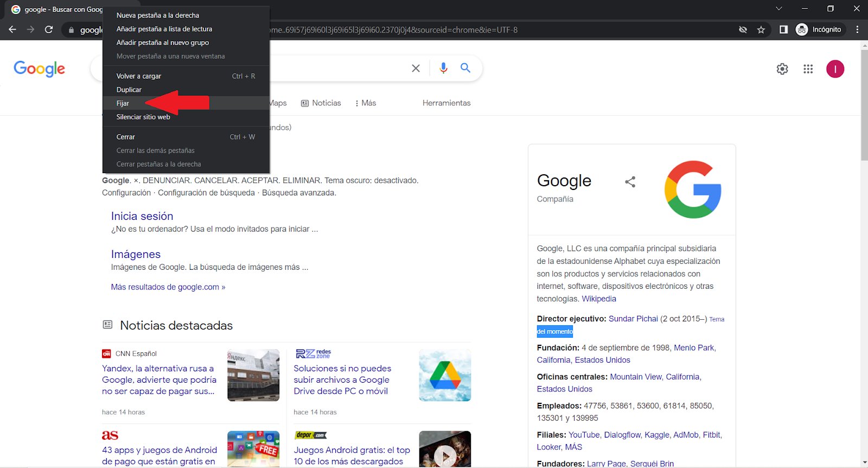Click the Yandex building news thumbnail
Viewport: 868px width, 468px height.
point(253,375)
